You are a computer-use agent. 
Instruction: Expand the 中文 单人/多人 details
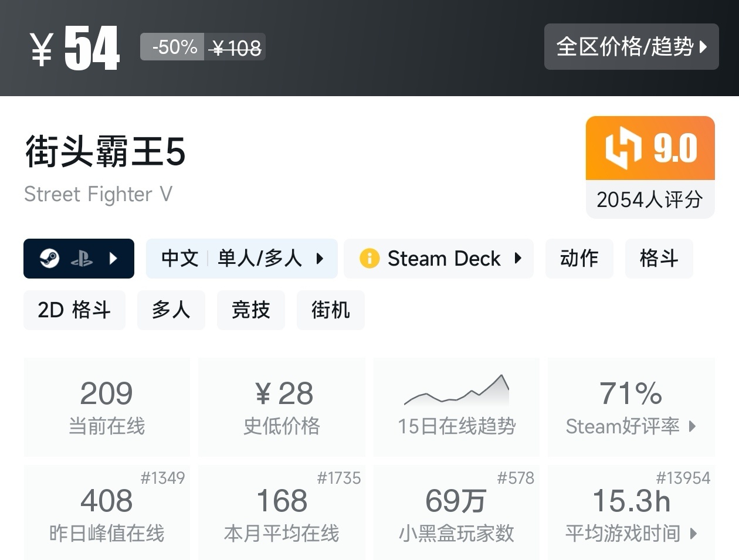(x=320, y=258)
